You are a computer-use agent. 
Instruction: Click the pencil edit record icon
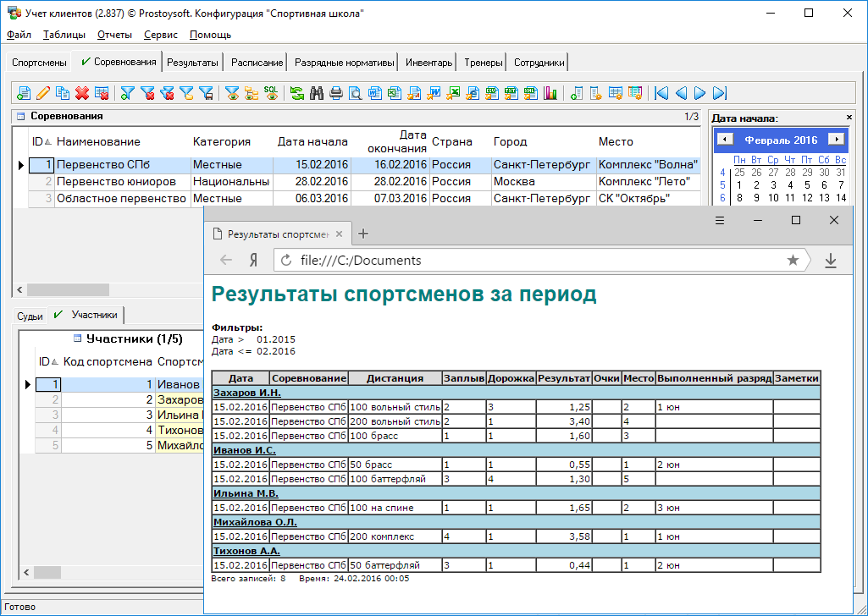[43, 93]
